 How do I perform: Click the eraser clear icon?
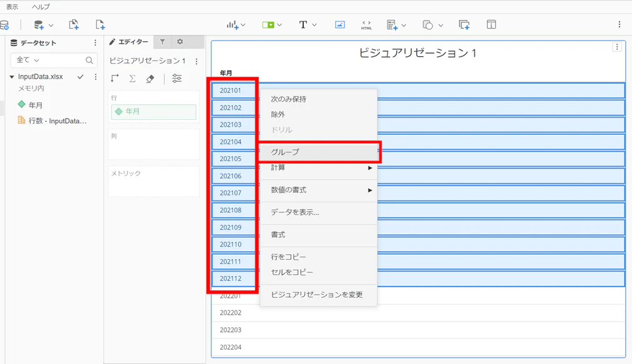pyautogui.click(x=150, y=79)
